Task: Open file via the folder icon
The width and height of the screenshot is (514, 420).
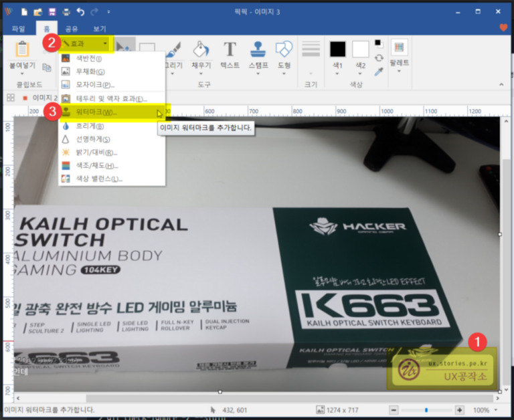Action: point(38,12)
